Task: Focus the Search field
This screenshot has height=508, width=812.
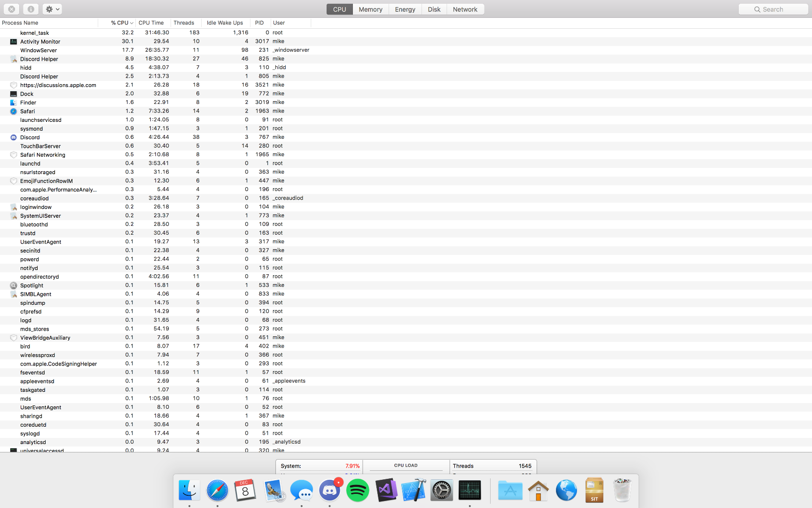Action: pyautogui.click(x=773, y=9)
